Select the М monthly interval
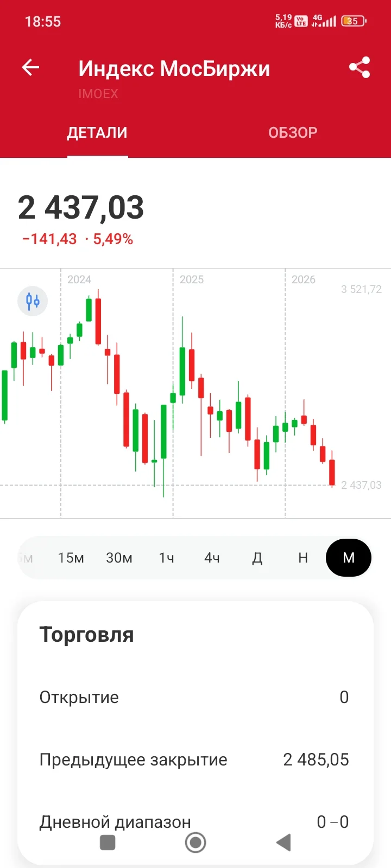The image size is (391, 868). (349, 558)
